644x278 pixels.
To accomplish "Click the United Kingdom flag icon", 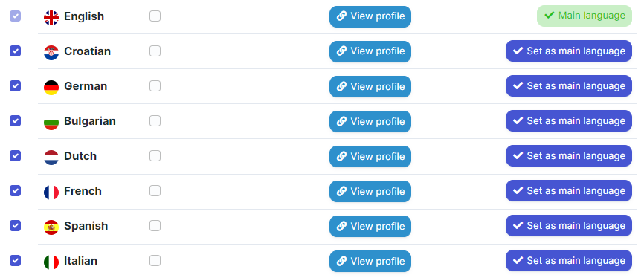I will click(51, 18).
